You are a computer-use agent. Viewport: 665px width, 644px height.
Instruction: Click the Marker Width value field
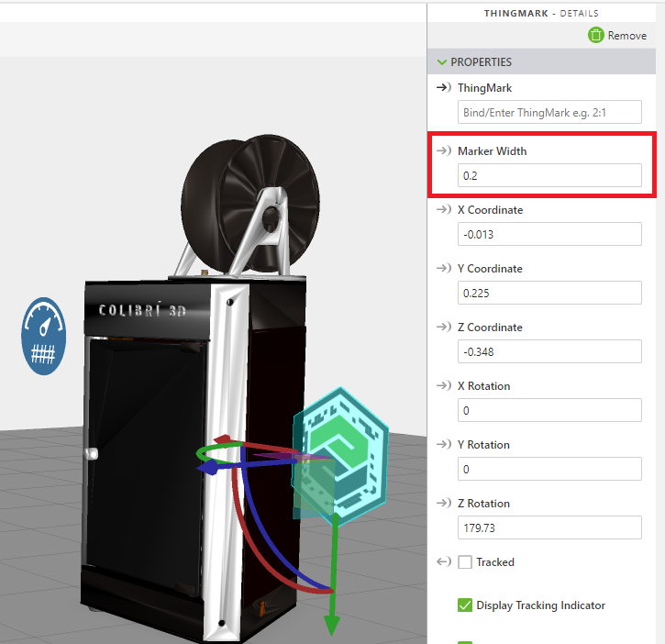coord(549,175)
